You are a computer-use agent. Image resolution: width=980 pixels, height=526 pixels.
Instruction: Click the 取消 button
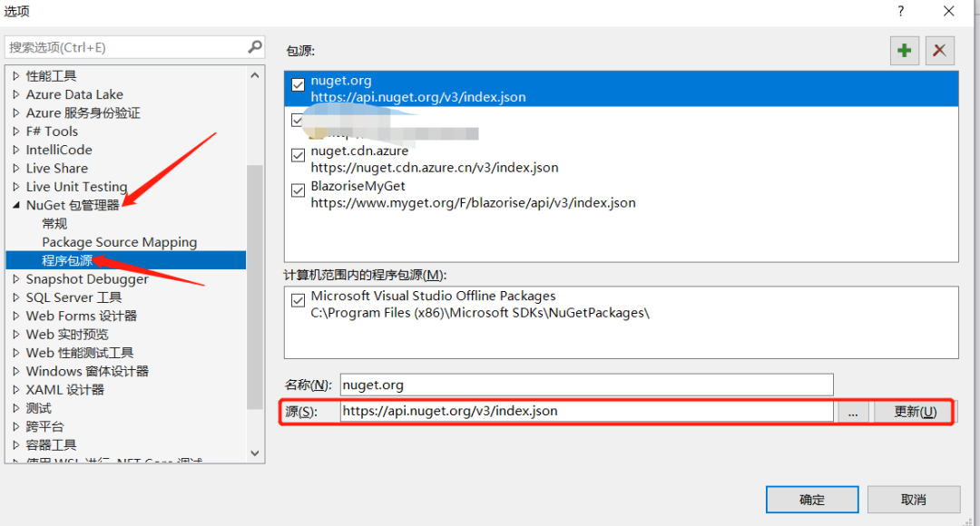(x=914, y=500)
